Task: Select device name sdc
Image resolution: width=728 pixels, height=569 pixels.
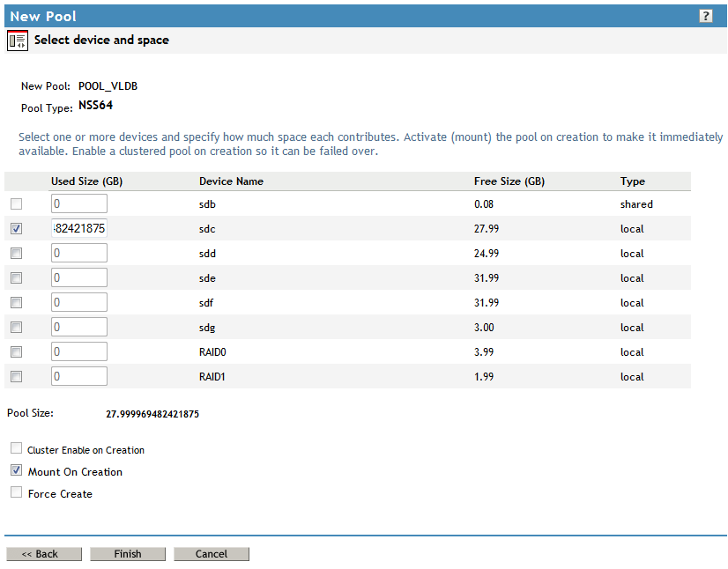Action: click(207, 229)
